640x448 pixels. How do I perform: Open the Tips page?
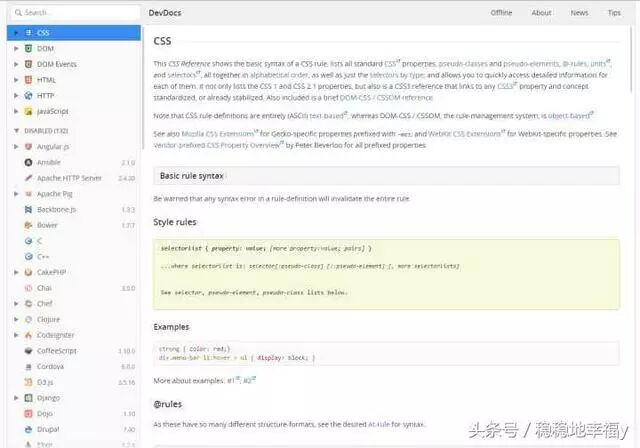tap(614, 13)
